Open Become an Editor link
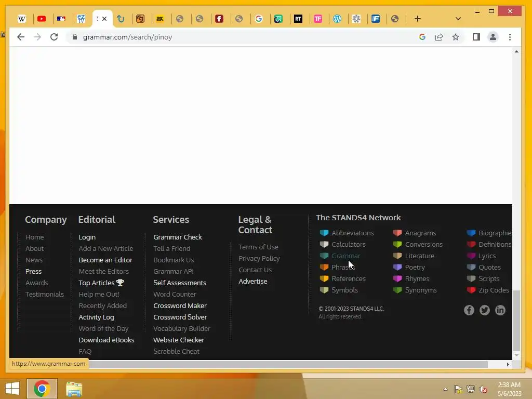532x399 pixels. point(105,260)
